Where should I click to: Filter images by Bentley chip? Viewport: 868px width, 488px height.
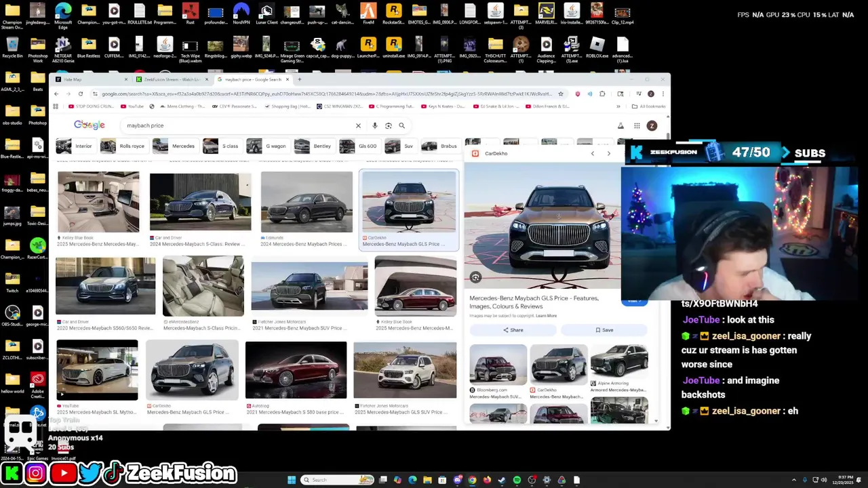tap(314, 146)
